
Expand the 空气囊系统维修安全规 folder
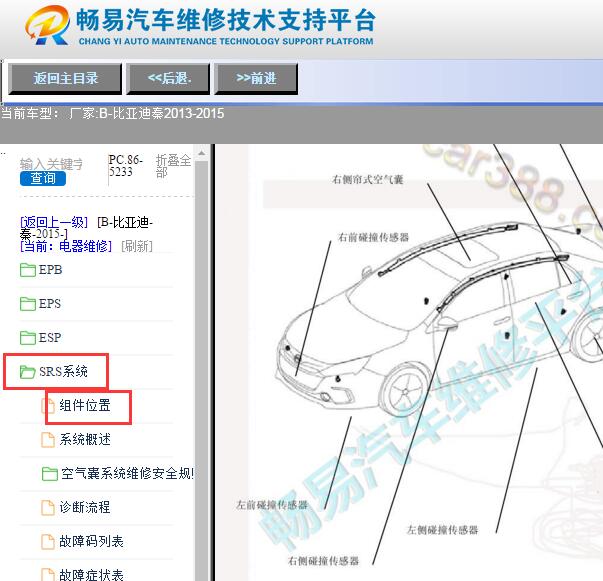127,473
